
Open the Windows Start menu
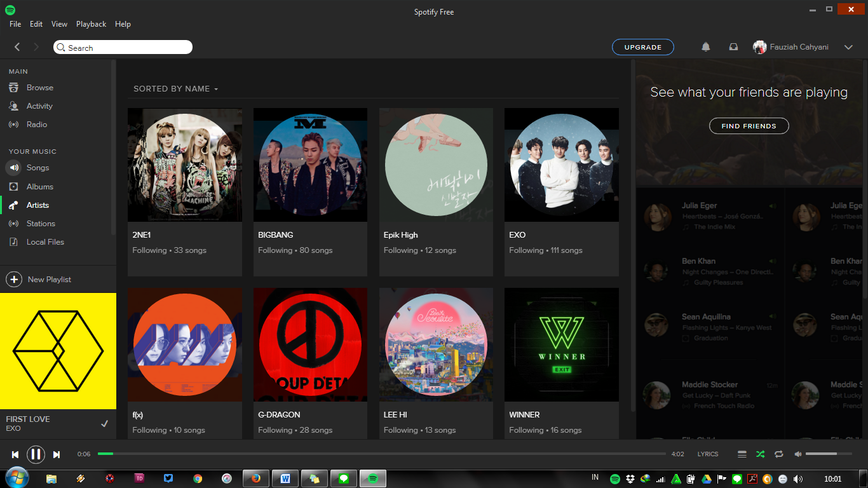coord(16,478)
